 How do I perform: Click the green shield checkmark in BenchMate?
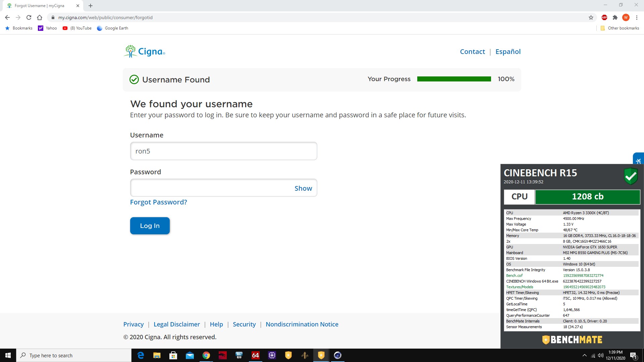pyautogui.click(x=631, y=176)
